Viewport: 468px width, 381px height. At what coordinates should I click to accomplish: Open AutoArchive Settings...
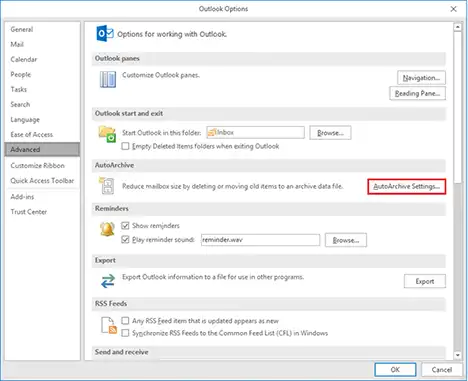point(407,186)
